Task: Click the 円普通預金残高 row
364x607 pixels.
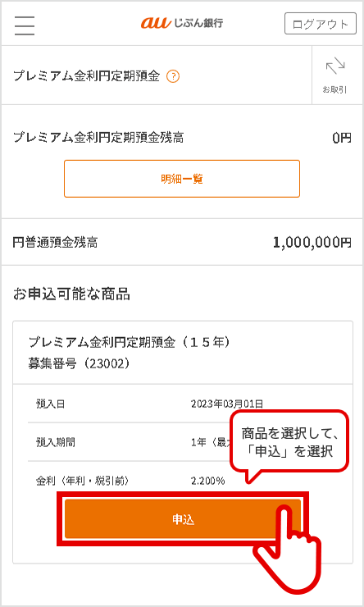Action: tap(182, 242)
